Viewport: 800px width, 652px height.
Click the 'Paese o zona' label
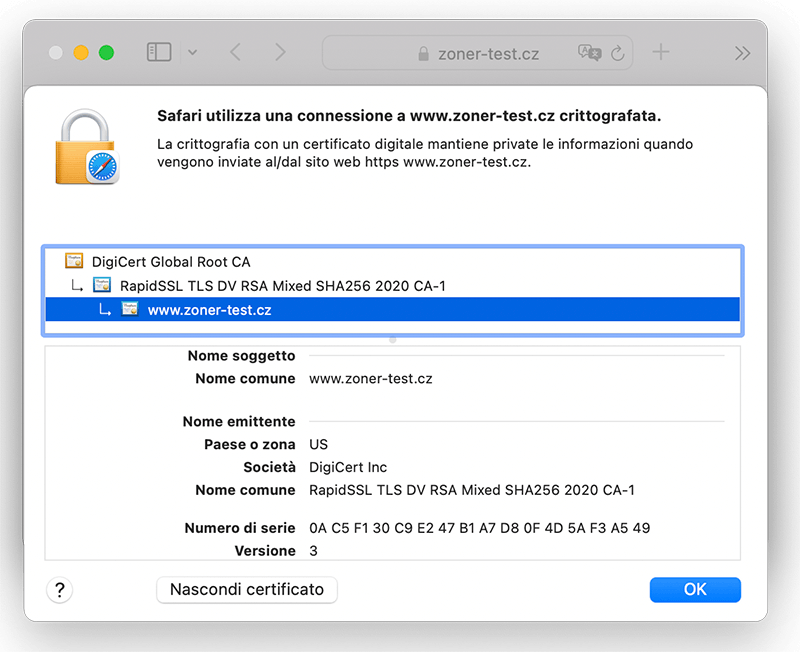249,444
